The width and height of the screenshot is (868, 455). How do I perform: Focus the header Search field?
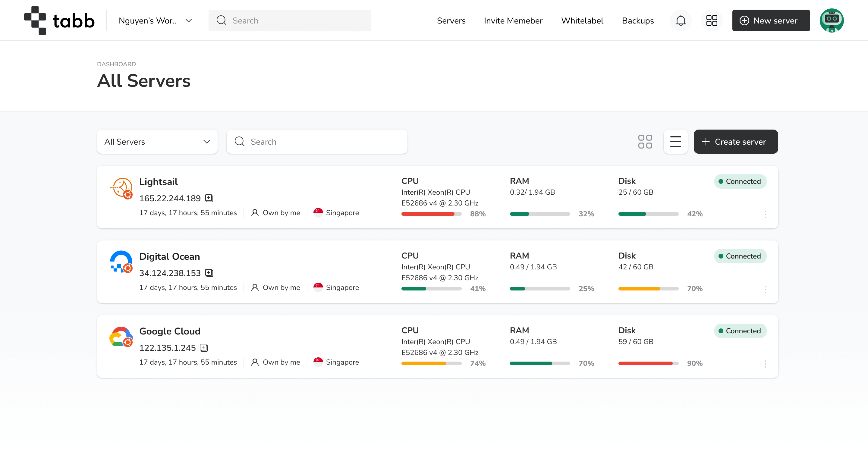pos(290,20)
